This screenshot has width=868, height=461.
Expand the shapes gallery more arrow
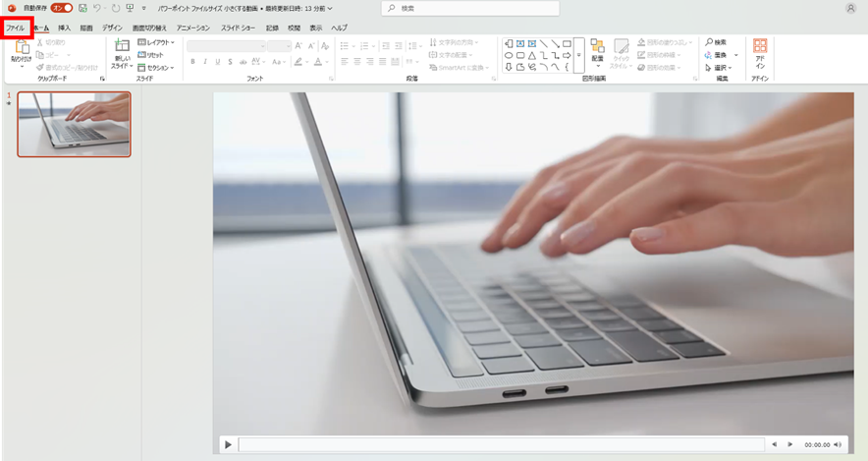point(579,67)
